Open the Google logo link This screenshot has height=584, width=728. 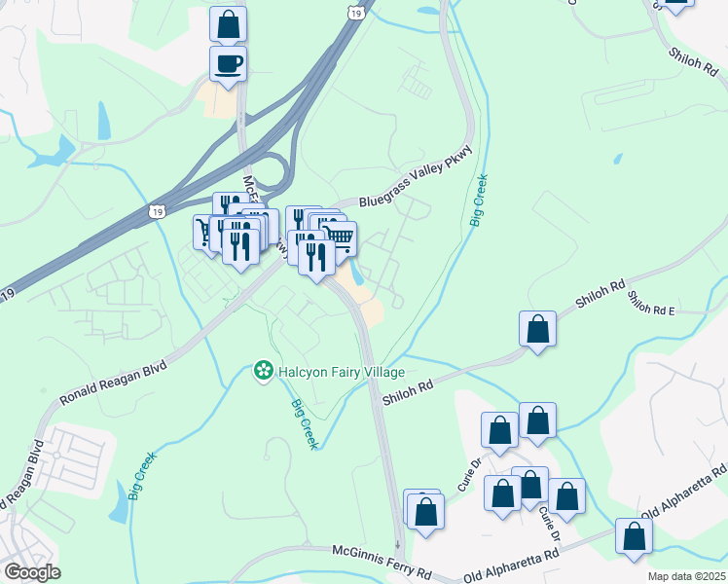pos(32,572)
